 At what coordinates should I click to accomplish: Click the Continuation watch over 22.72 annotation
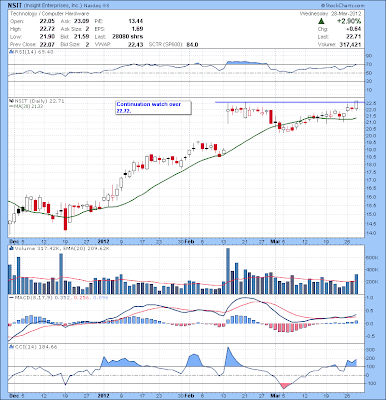point(153,108)
